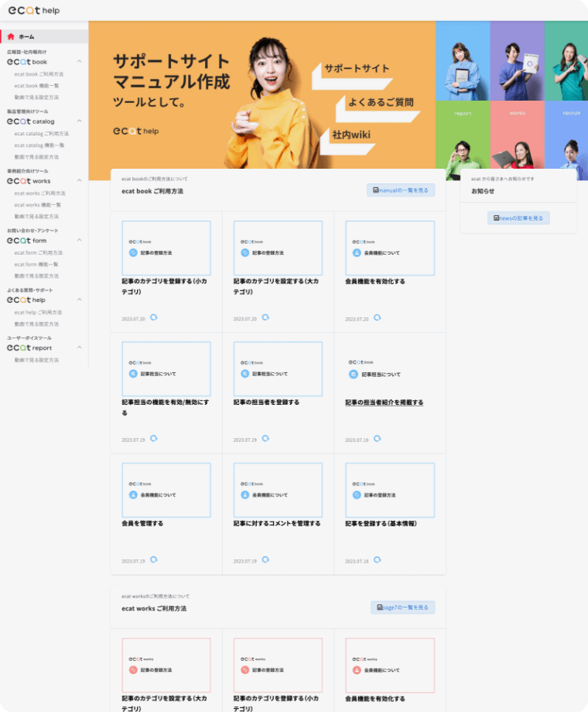Viewport: 588px width, 712px height.
Task: Click article title 記事担当の機能を有効/無効にする
Action: click(166, 407)
